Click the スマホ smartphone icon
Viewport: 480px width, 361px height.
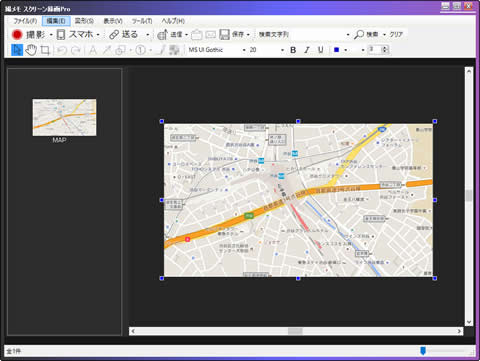coord(61,34)
